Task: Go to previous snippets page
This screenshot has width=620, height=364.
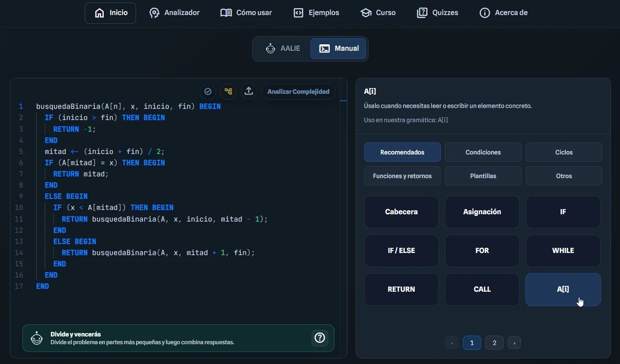Action: tap(452, 343)
